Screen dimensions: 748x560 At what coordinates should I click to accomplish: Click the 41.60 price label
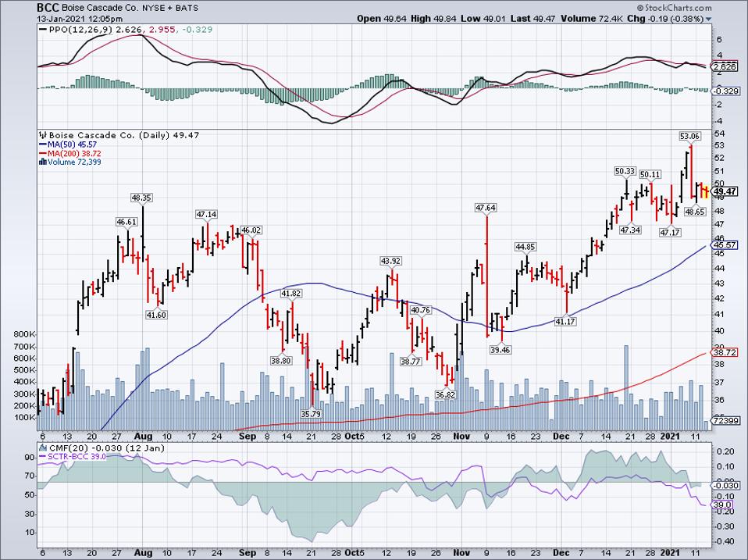tap(156, 315)
